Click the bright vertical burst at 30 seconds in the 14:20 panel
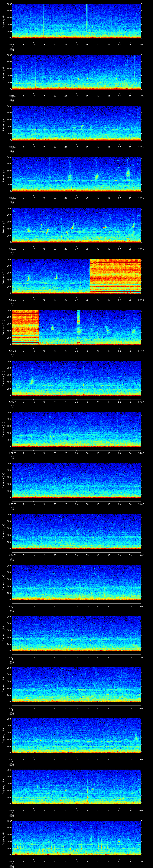Viewport: 153px width, 868px height. click(x=79, y=327)
